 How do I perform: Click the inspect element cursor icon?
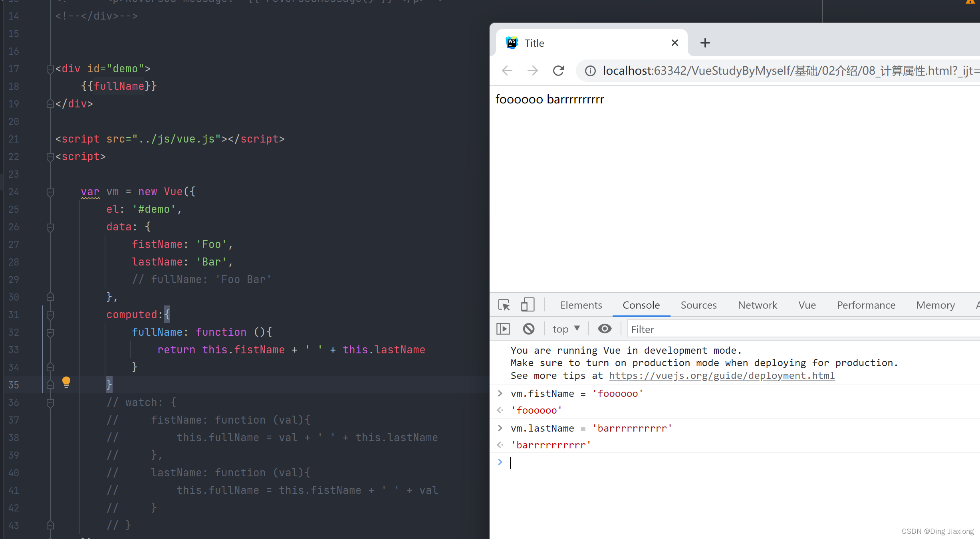click(506, 305)
